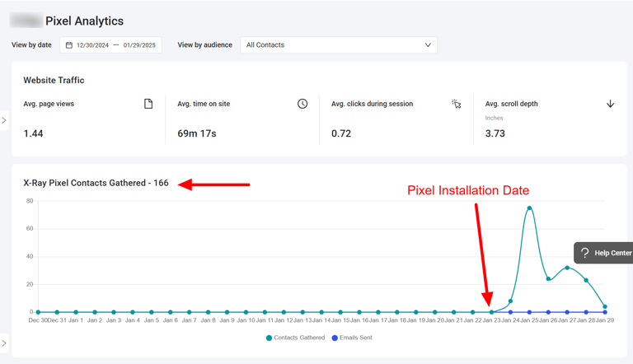This screenshot has width=633, height=364.
Task: Click the dropdown chevron in audience selector
Action: pyautogui.click(x=428, y=44)
